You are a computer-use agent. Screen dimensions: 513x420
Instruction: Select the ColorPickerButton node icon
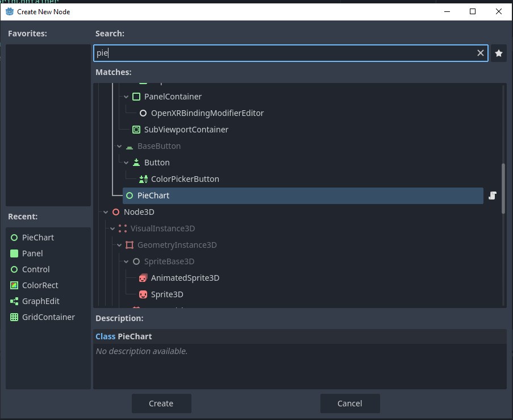coord(144,178)
